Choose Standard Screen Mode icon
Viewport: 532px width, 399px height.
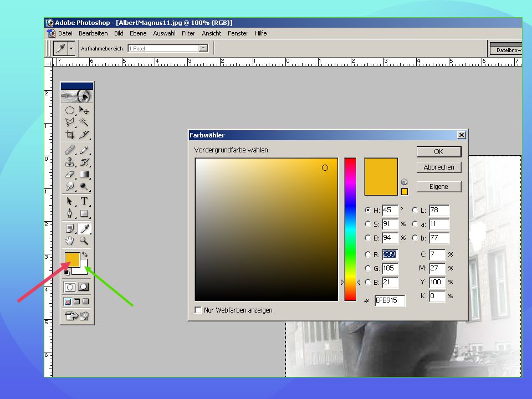pyautogui.click(x=68, y=301)
